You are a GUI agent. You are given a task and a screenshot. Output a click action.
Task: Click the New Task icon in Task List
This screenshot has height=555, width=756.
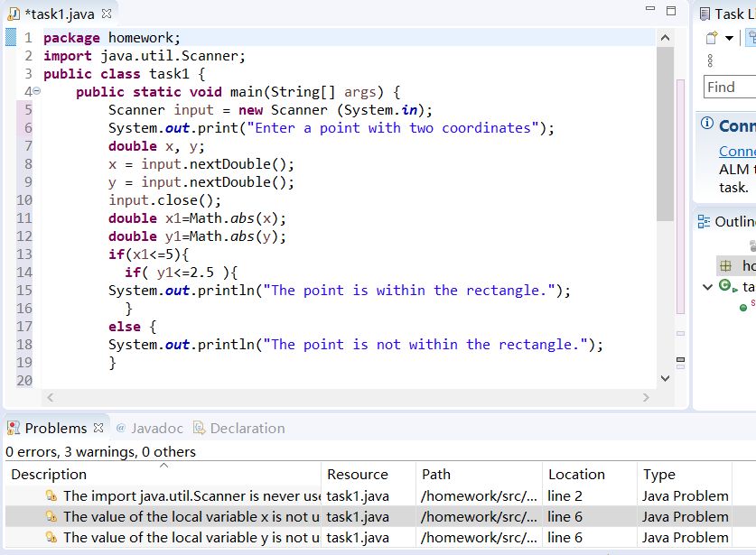click(x=712, y=38)
